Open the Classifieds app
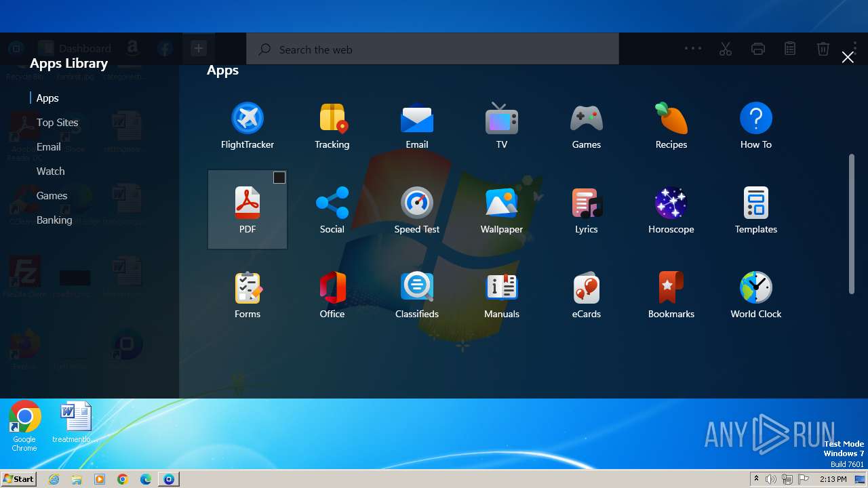Screen dimensions: 868x488 pos(417,295)
